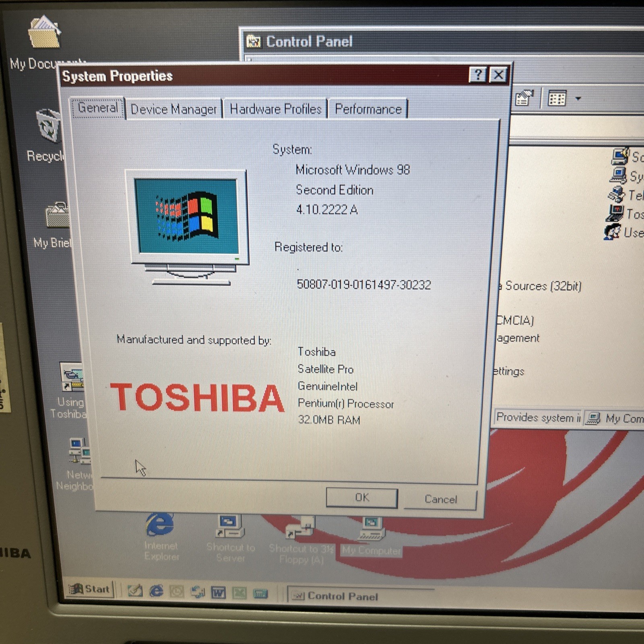The height and width of the screenshot is (644, 644).
Task: Switch to the Device Manager tab
Action: pyautogui.click(x=174, y=109)
